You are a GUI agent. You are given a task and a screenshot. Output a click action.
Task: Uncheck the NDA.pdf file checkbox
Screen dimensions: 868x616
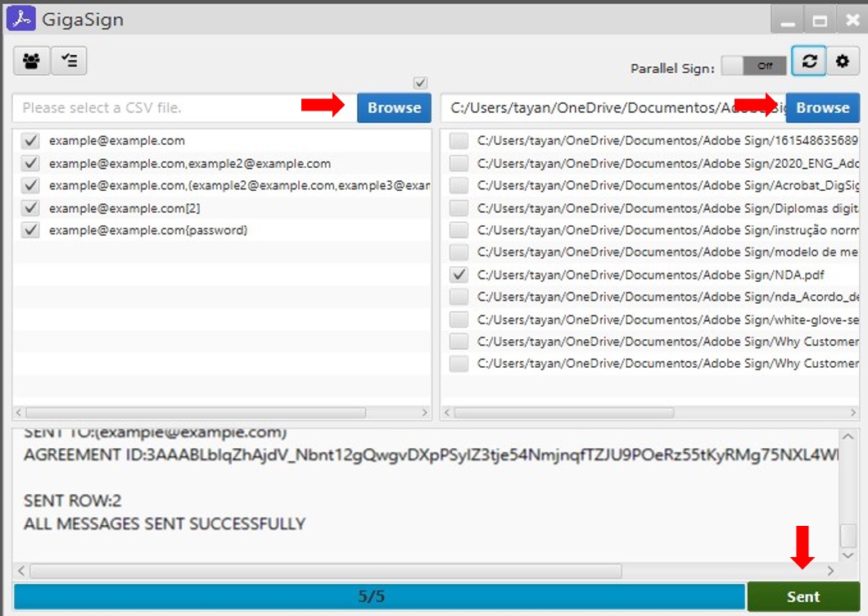459,274
